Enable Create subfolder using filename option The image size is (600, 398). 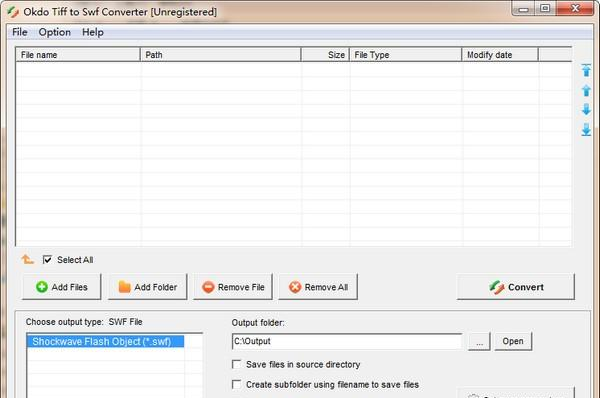[x=236, y=384]
